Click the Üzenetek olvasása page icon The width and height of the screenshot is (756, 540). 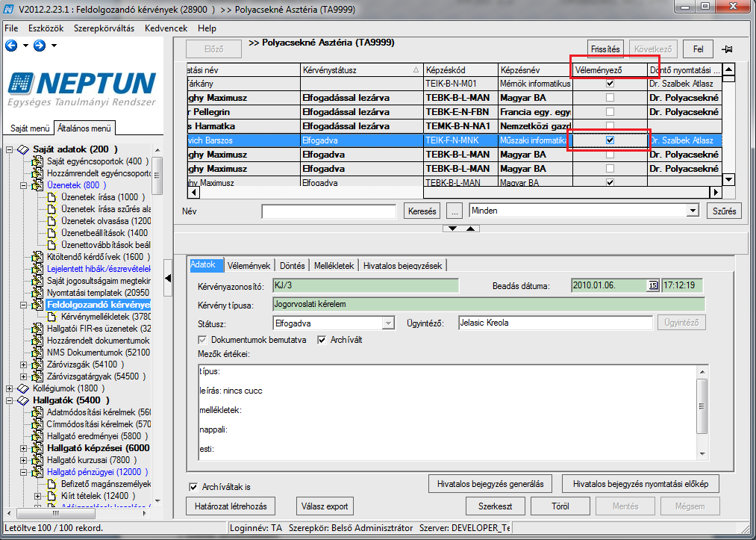[52, 222]
